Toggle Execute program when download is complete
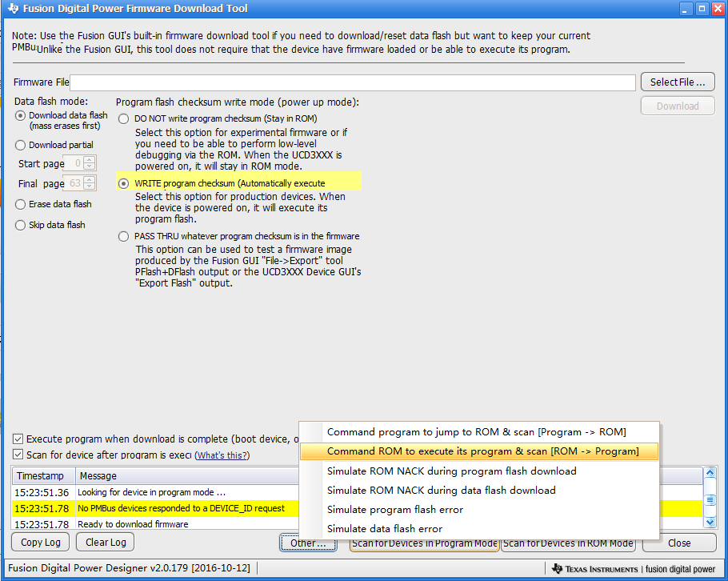Viewport: 728px width, 581px height. (x=18, y=439)
